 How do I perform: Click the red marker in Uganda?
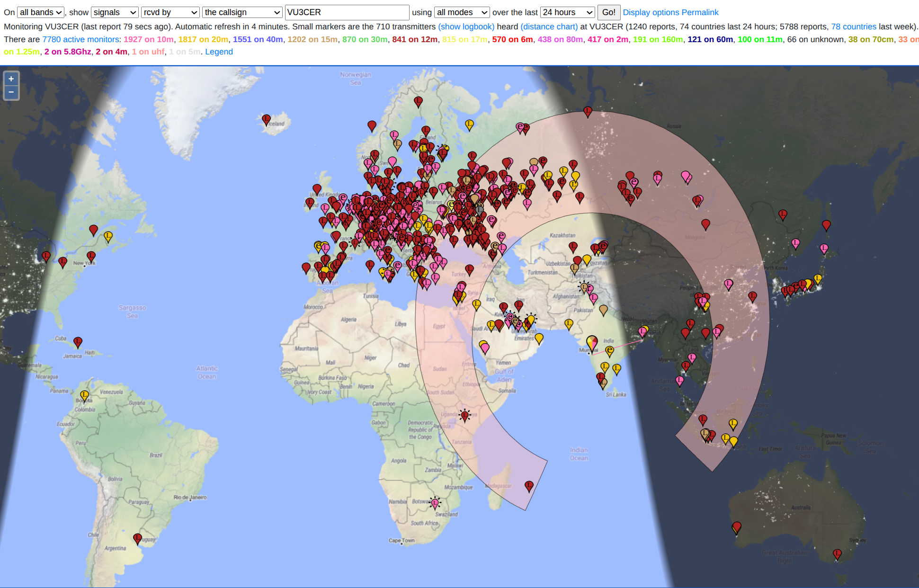pos(465,415)
